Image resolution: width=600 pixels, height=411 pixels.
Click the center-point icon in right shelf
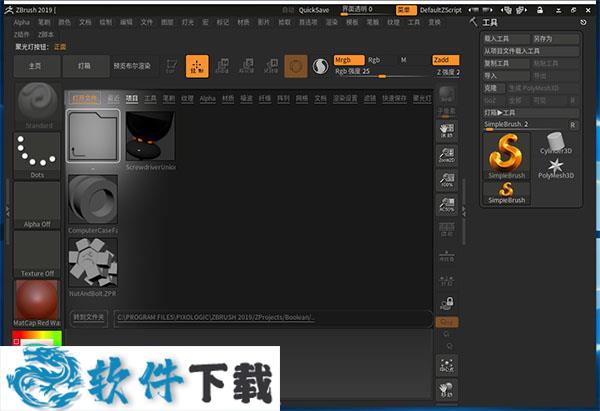pyautogui.click(x=447, y=365)
